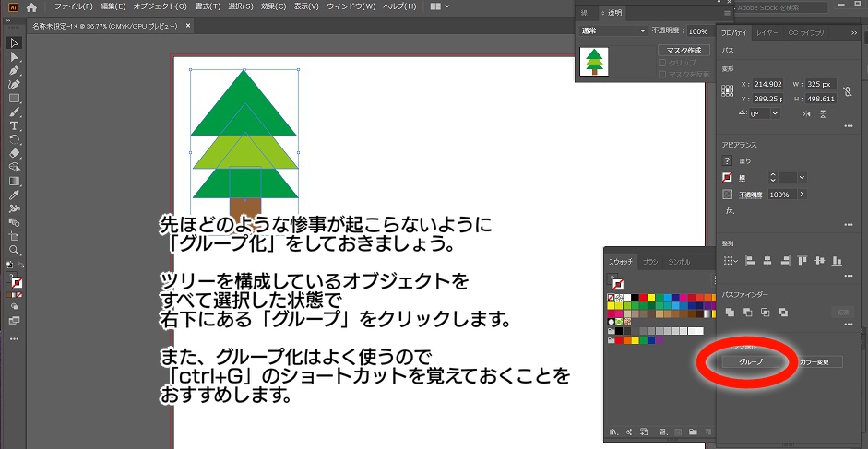Click Vertical Align Top icon
This screenshot has height=449, width=868.
click(803, 260)
